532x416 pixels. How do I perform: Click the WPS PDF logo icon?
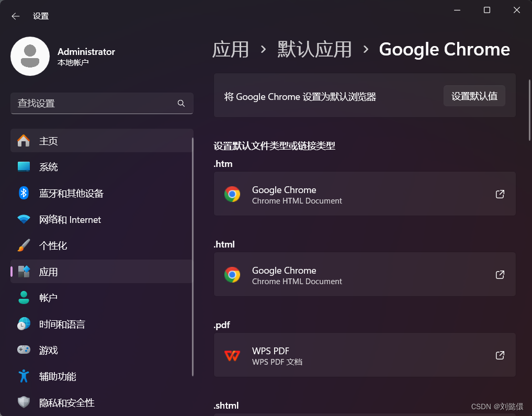pyautogui.click(x=232, y=355)
